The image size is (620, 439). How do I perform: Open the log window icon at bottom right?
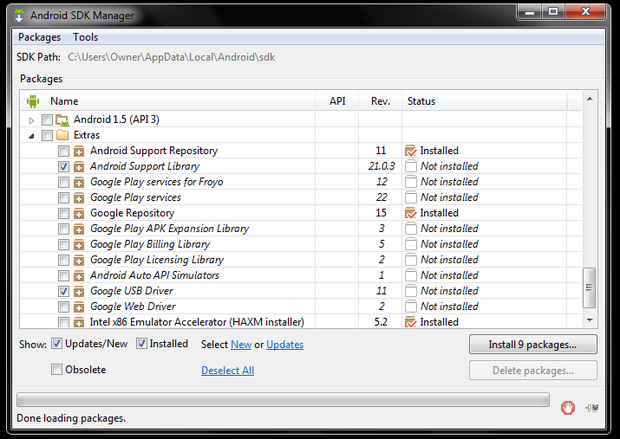592,407
